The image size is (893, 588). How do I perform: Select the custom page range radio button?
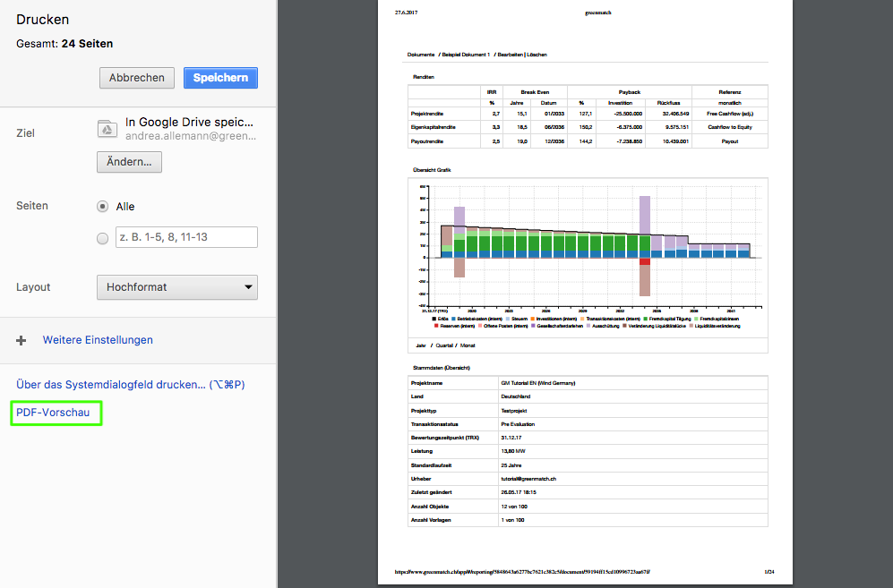tap(102, 237)
